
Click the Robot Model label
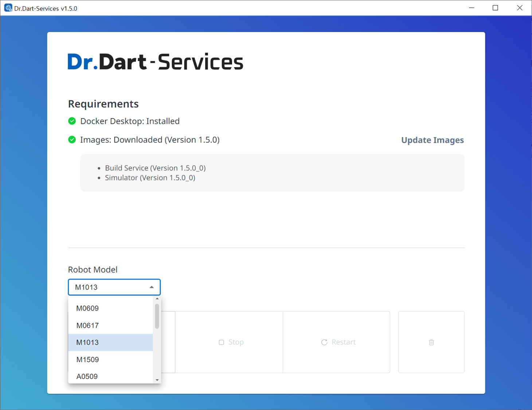coord(93,270)
